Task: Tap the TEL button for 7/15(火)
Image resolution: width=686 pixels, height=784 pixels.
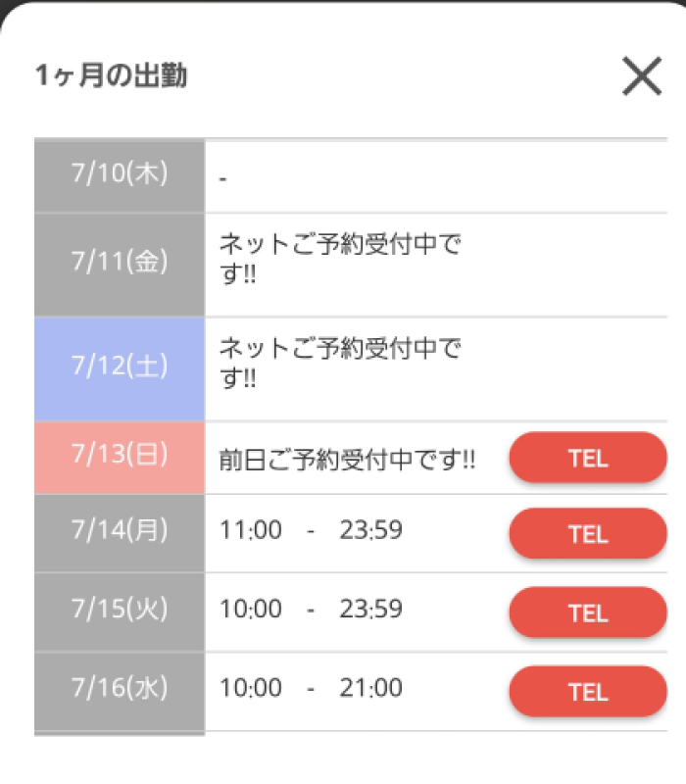Action: point(588,612)
